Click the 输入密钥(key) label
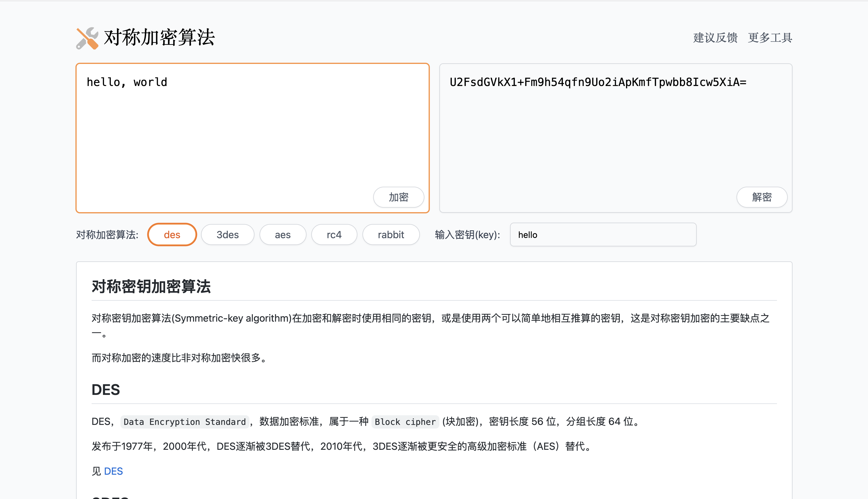Viewport: 868px width, 499px height. (467, 235)
